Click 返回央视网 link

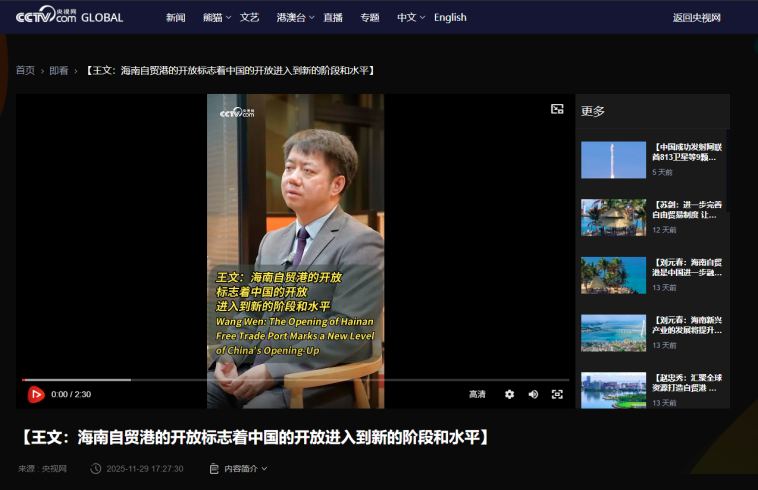697,17
